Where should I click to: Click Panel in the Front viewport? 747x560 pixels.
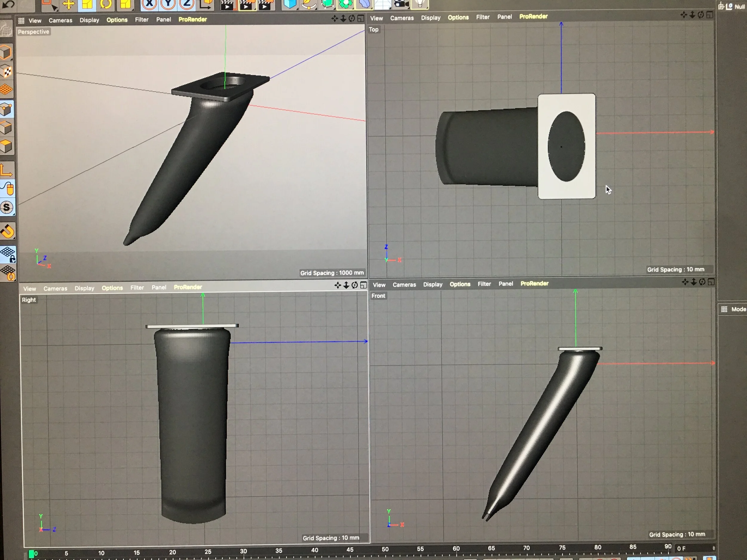pos(506,284)
